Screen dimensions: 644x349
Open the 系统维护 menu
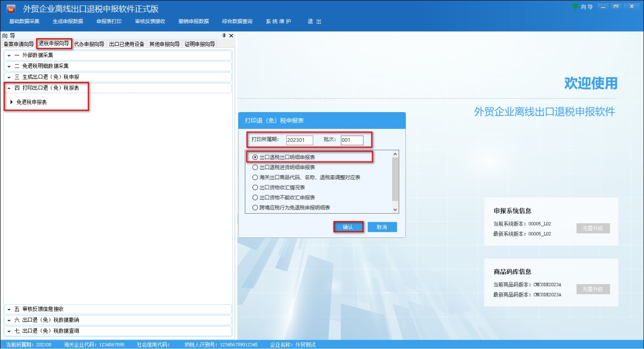278,21
